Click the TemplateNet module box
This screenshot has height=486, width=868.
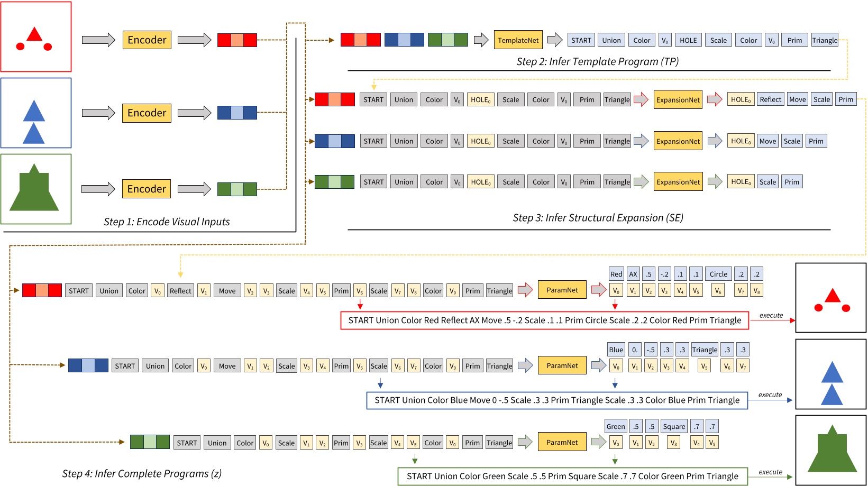click(x=518, y=40)
